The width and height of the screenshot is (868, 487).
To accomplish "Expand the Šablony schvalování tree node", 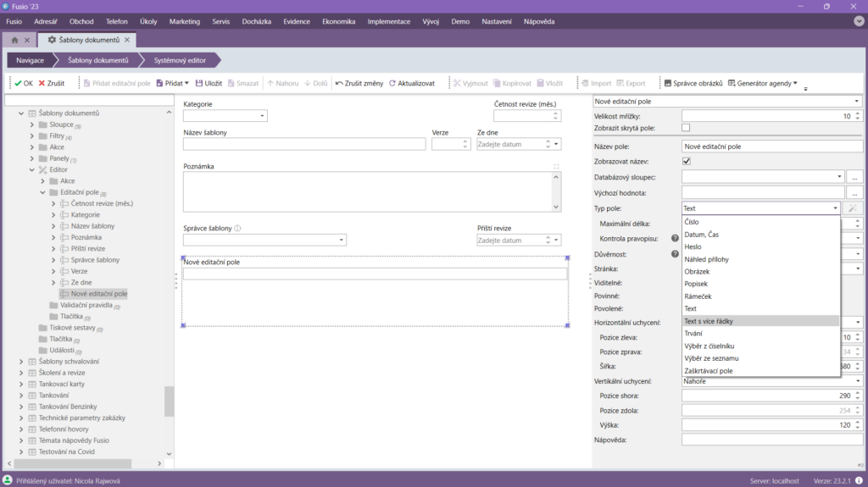I will pos(20,362).
